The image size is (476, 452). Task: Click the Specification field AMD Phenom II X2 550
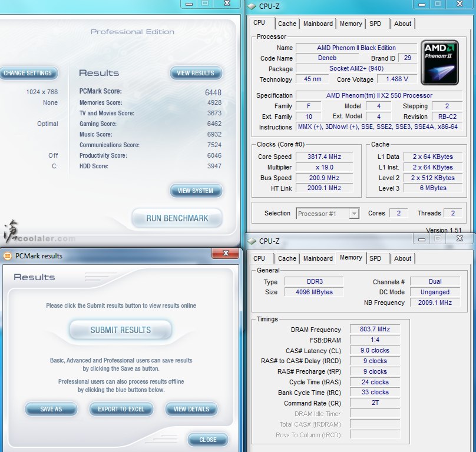[x=379, y=95]
